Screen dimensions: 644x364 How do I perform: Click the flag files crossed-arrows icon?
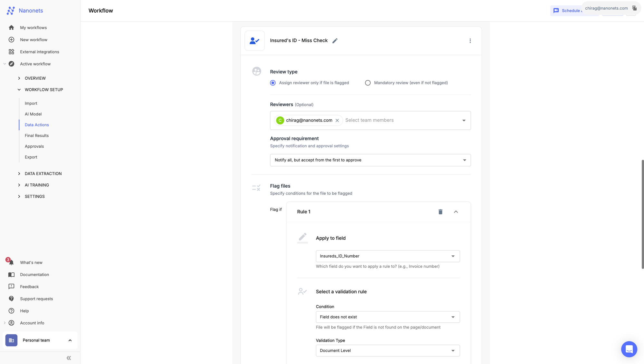click(256, 188)
